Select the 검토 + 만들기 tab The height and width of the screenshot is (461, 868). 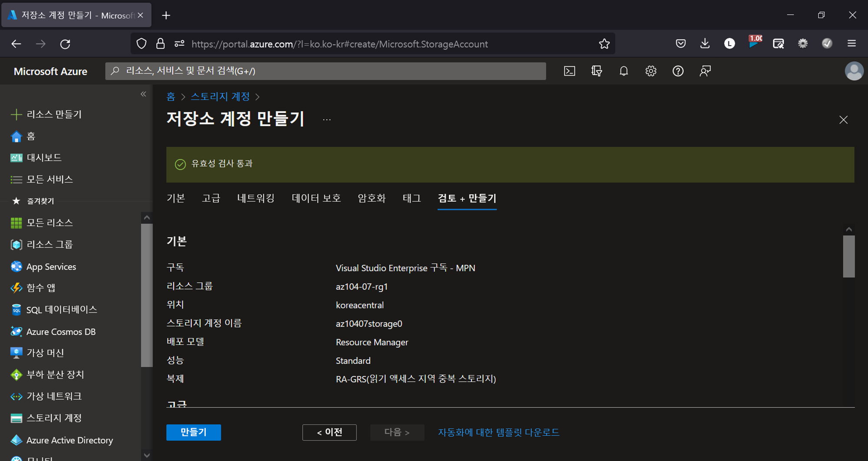[x=467, y=198]
